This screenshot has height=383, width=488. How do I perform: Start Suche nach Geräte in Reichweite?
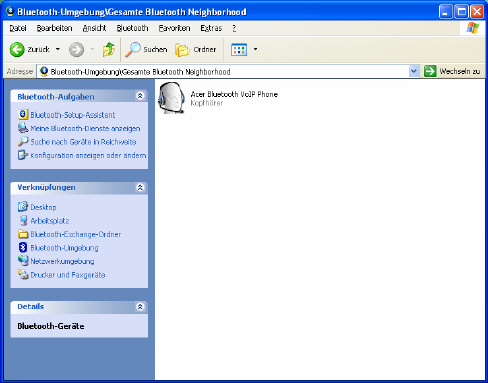pyautogui.click(x=83, y=142)
